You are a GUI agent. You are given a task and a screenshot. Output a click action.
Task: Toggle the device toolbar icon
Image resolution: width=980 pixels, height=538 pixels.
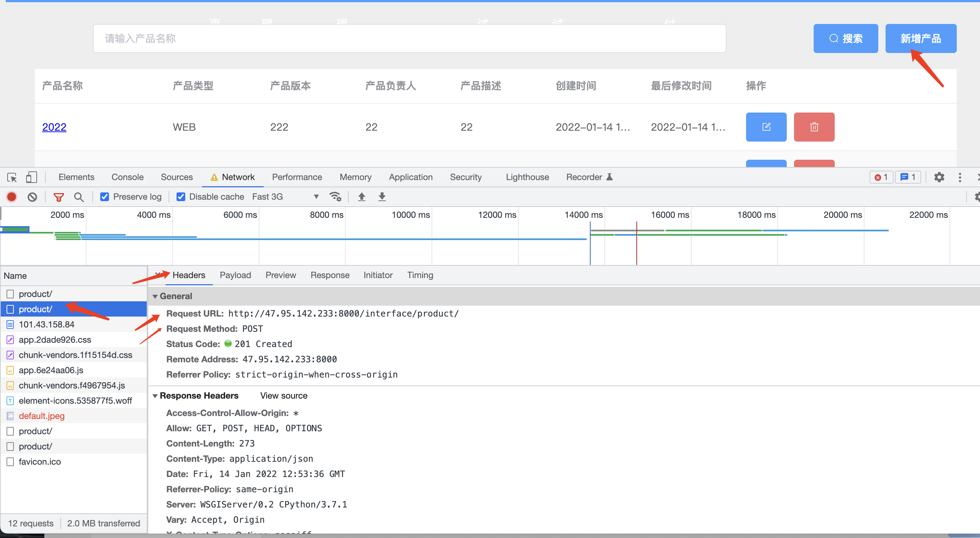pos(31,177)
